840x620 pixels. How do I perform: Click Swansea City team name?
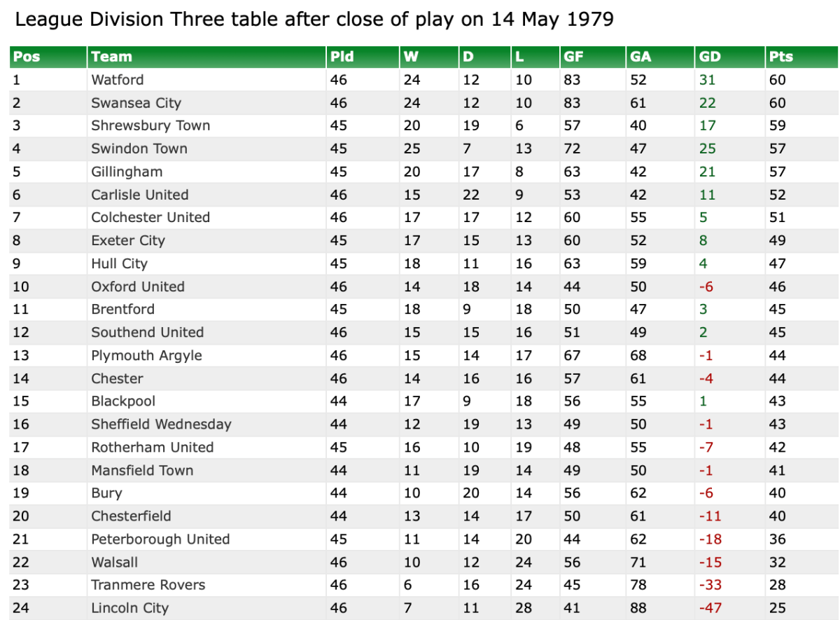click(x=136, y=103)
